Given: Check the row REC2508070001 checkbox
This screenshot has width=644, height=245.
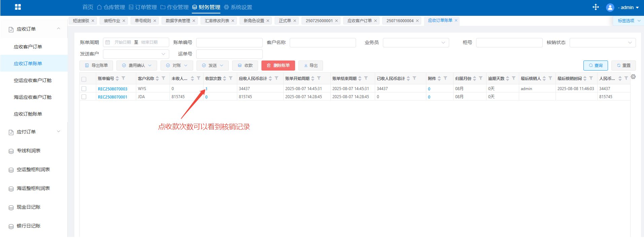Looking at the screenshot, I should tap(84, 97).
